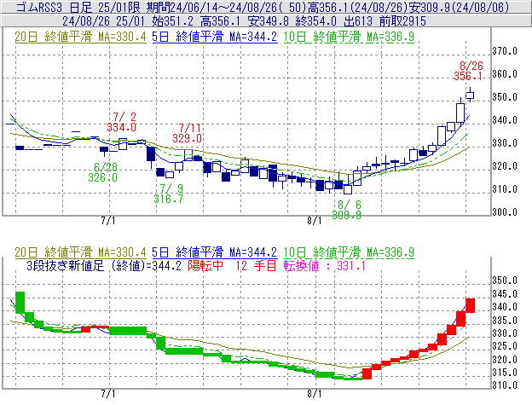This screenshot has height=405, width=532.
Task: Click upper chart 10日 終値平滑 MA=336.9 legend
Action: point(349,37)
